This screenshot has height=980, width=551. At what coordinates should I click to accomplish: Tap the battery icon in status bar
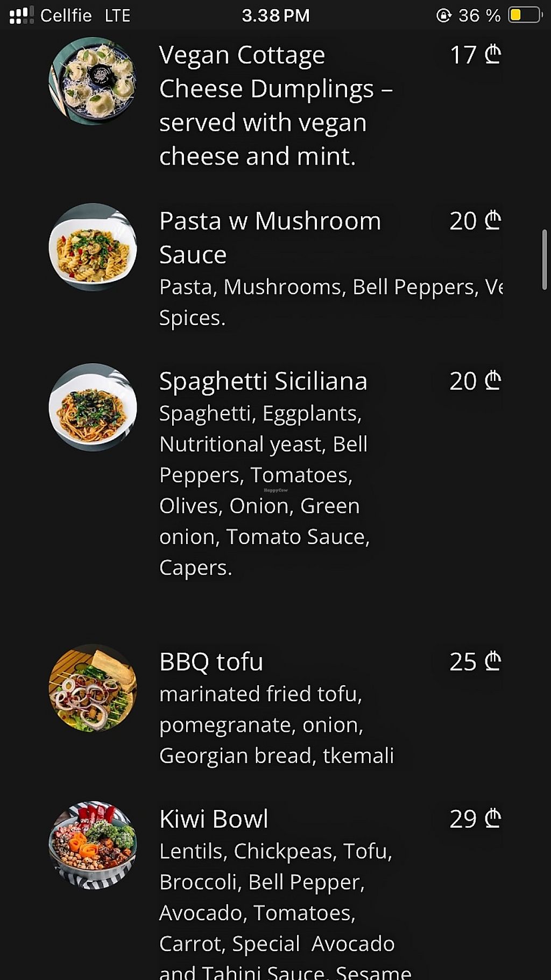(x=525, y=15)
